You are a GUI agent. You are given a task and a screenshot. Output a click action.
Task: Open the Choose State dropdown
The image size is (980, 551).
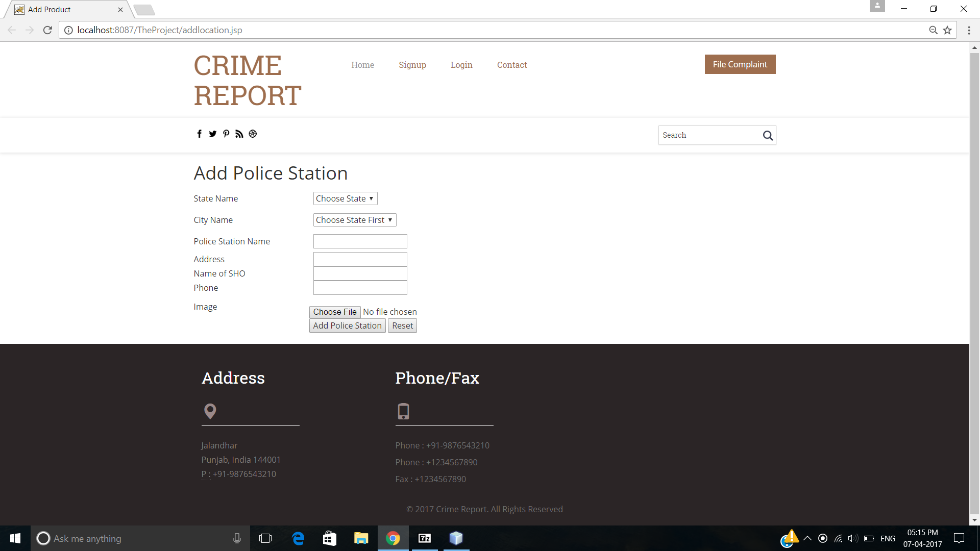pos(345,198)
